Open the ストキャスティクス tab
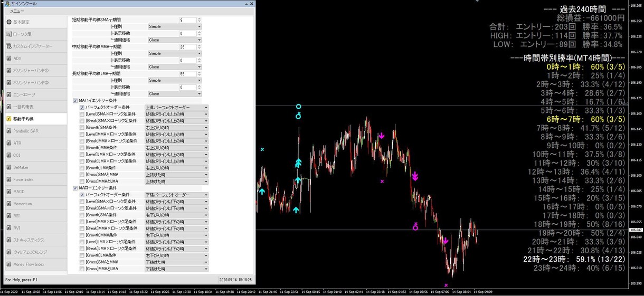Image resolution: width=644 pixels, height=296 pixels. (35, 240)
